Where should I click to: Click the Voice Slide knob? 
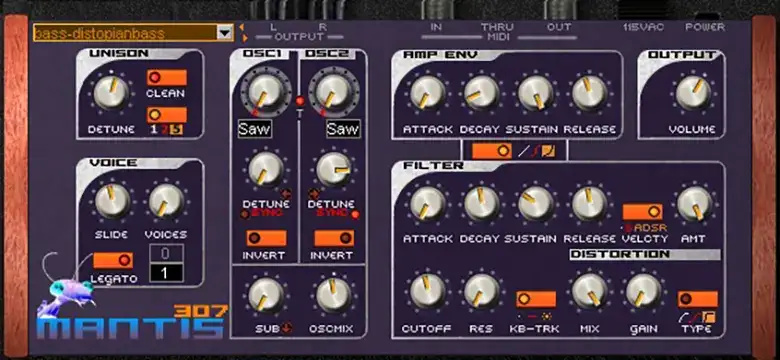coord(112,200)
